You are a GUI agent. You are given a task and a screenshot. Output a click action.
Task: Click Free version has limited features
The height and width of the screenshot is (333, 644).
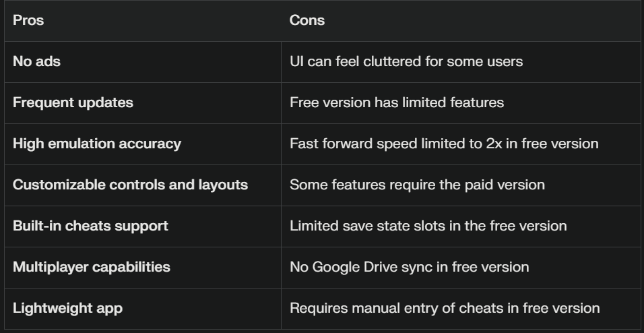(397, 102)
